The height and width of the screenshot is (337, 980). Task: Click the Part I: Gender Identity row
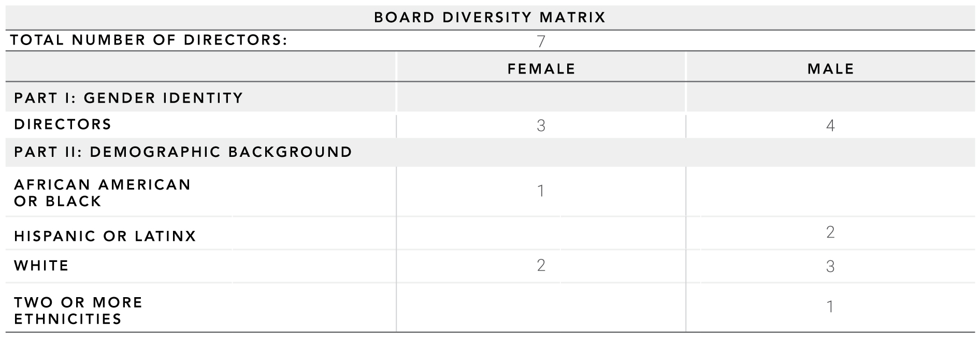(128, 98)
